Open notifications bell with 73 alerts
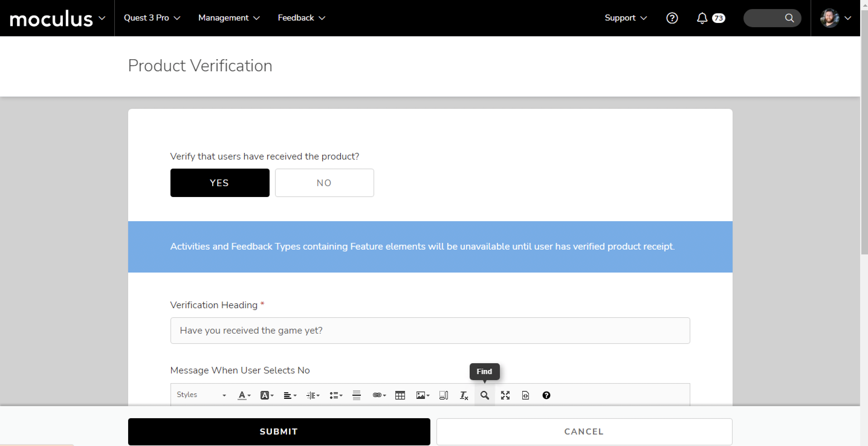Screen dimensions: 868x446 click(702, 18)
